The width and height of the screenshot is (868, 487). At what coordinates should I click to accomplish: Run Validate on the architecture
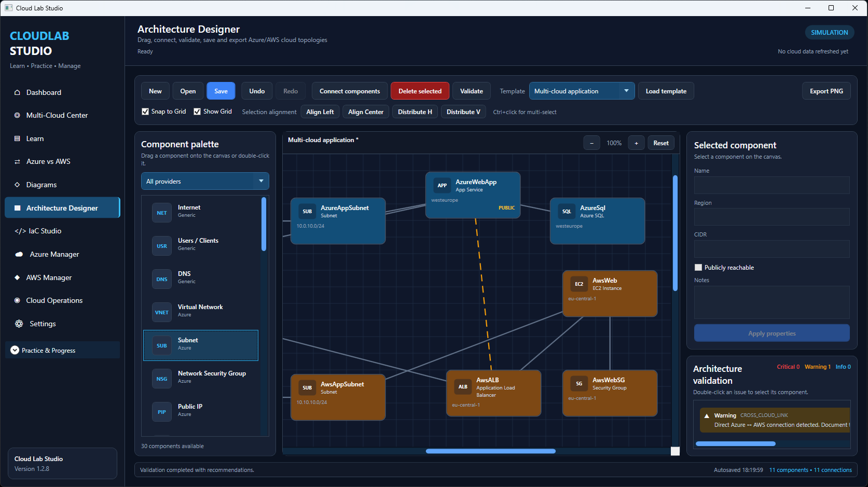(472, 91)
